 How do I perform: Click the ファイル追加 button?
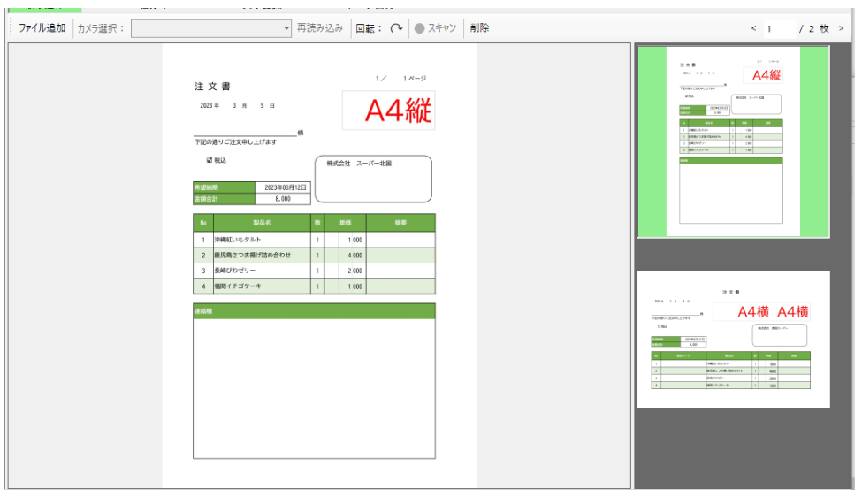pyautogui.click(x=42, y=28)
